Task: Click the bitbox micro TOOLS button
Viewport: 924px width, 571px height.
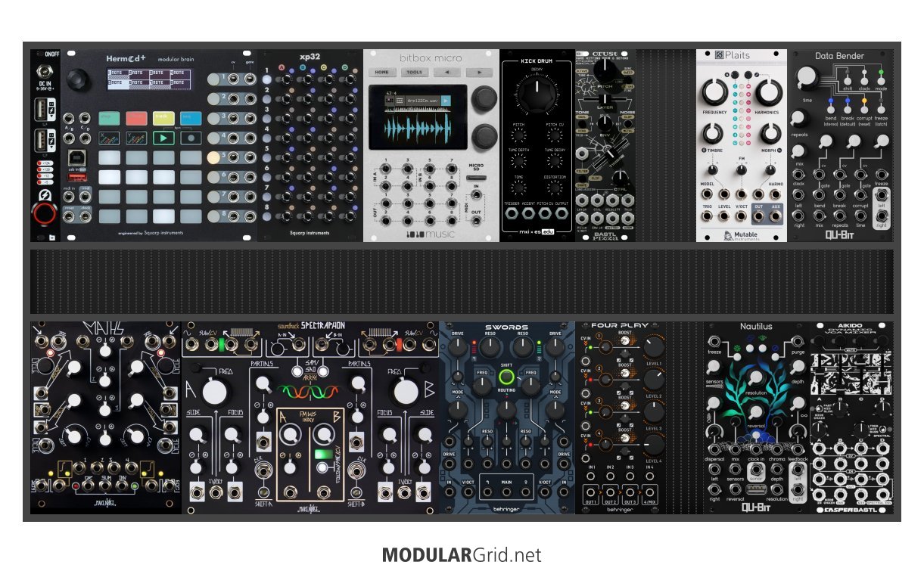Action: coord(415,72)
